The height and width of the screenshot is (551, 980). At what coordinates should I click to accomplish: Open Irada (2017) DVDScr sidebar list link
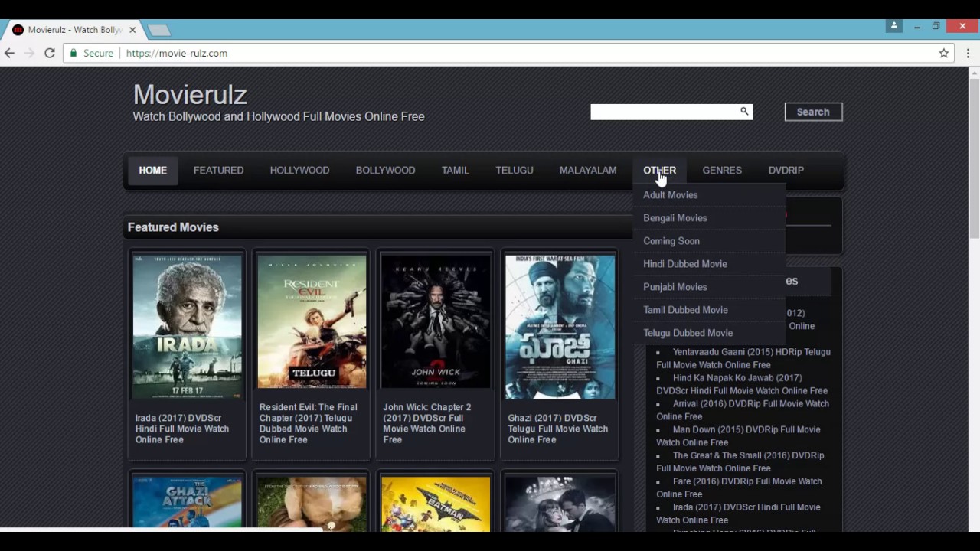(x=738, y=514)
